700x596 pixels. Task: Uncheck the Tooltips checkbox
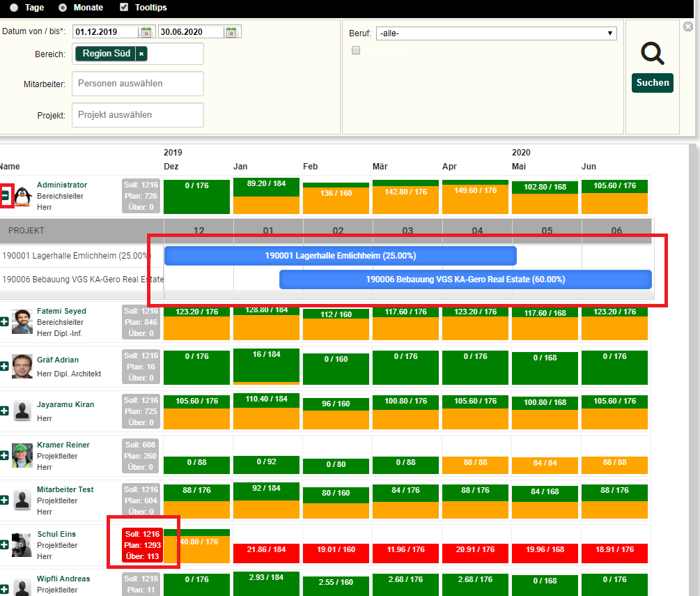(x=124, y=8)
